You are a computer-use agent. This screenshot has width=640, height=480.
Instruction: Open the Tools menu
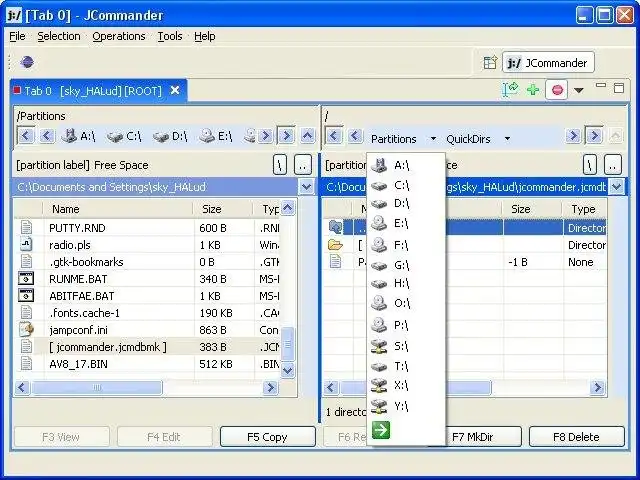170,36
